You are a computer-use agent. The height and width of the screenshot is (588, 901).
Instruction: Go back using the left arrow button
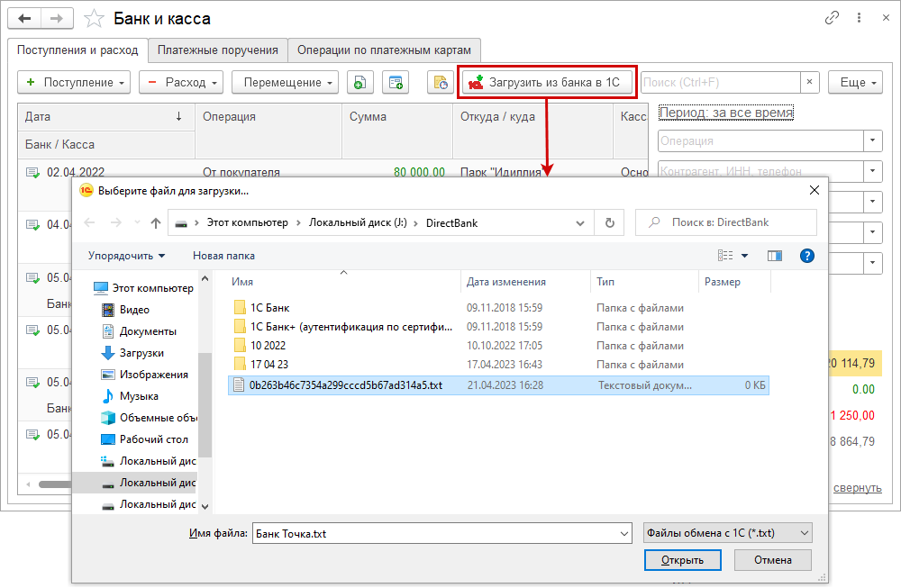coord(27,19)
